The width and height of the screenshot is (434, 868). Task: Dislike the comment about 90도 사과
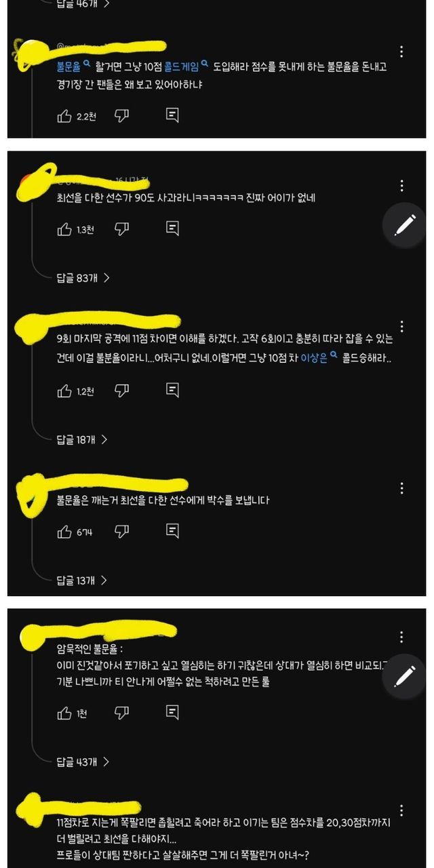coord(121,229)
